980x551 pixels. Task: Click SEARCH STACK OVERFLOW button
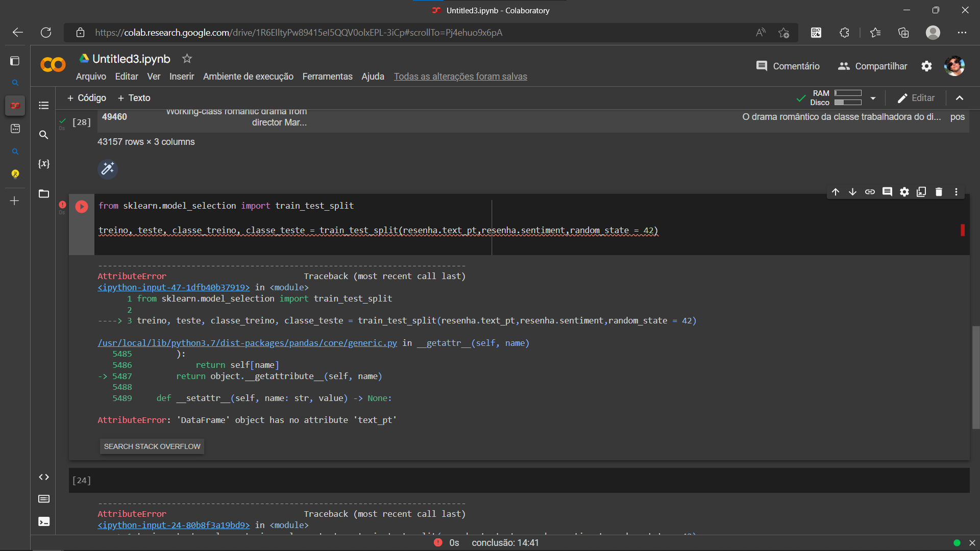152,446
